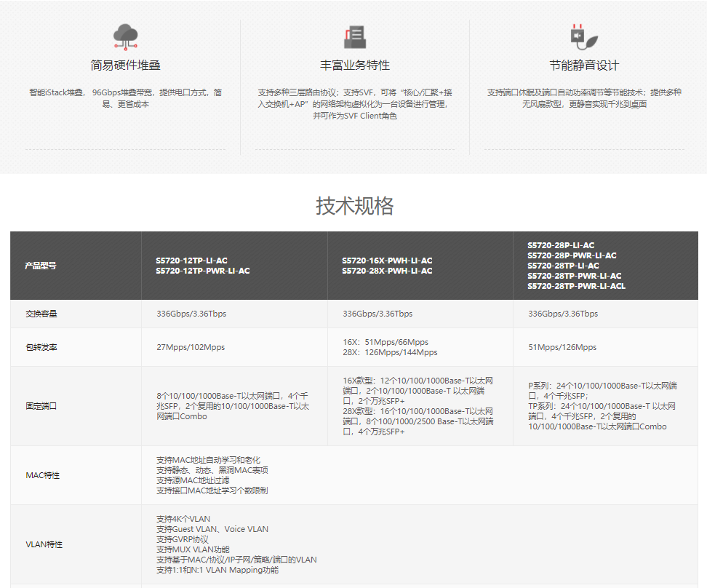
Task: Click the line 支持4K个VLAN
Action: tap(183, 519)
